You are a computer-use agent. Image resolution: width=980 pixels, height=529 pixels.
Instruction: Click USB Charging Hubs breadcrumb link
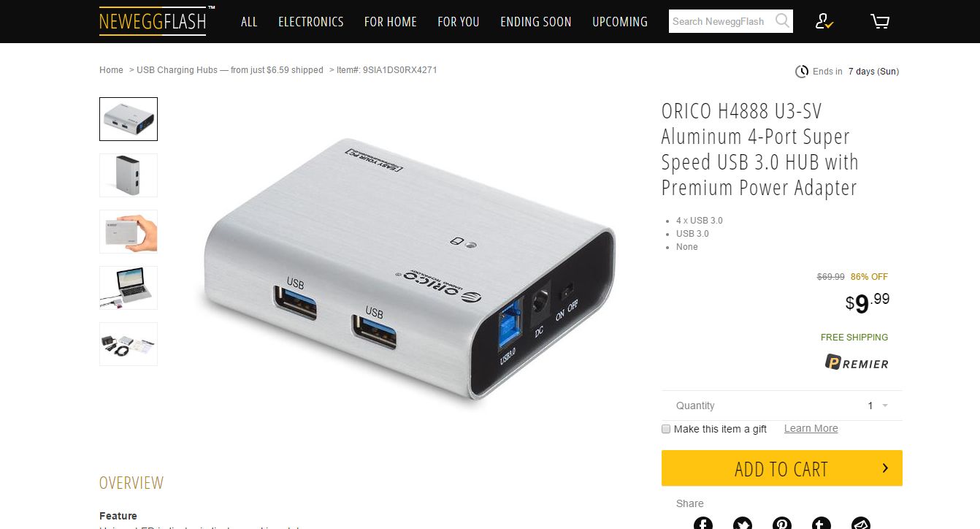(x=230, y=70)
